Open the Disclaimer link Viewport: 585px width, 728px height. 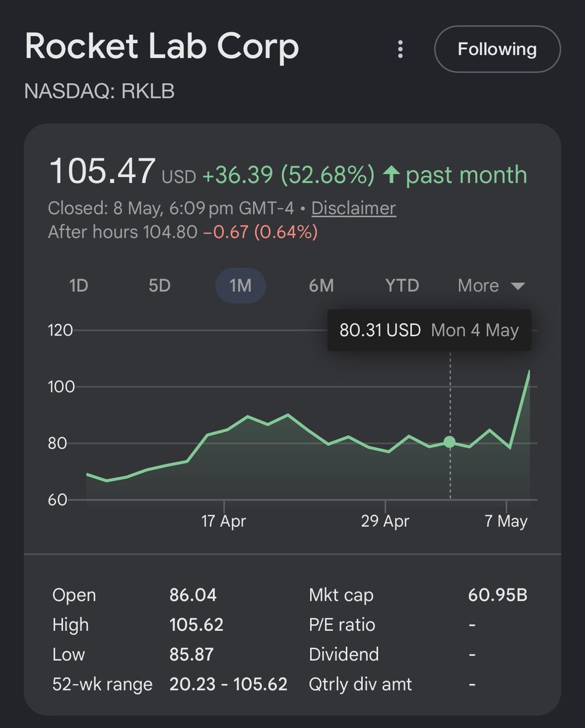click(x=354, y=208)
